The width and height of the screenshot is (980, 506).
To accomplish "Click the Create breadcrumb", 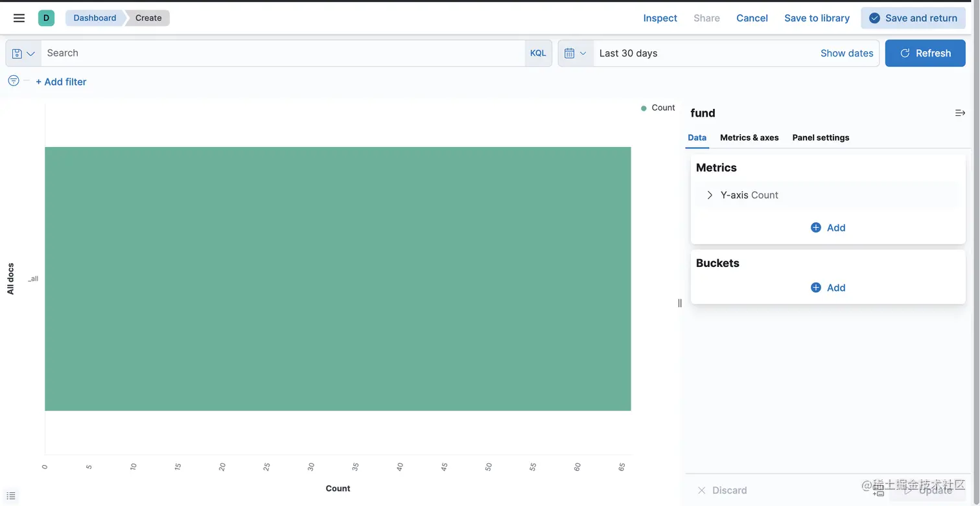I will pyautogui.click(x=148, y=18).
